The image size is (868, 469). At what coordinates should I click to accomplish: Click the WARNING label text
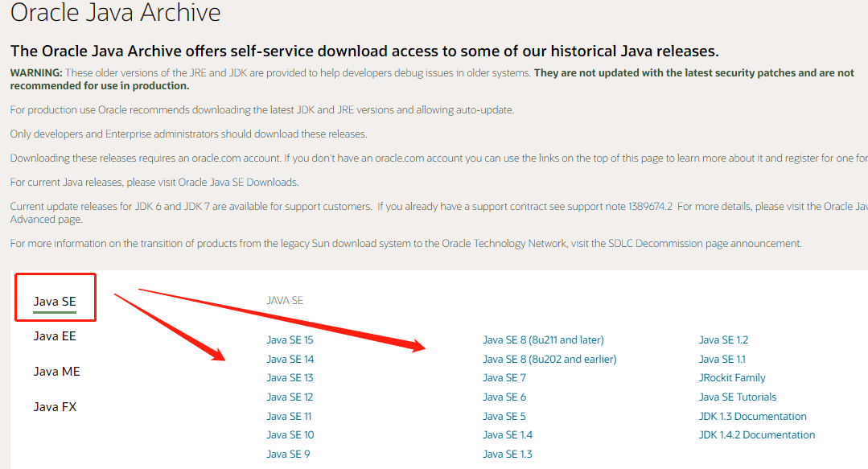(x=36, y=72)
